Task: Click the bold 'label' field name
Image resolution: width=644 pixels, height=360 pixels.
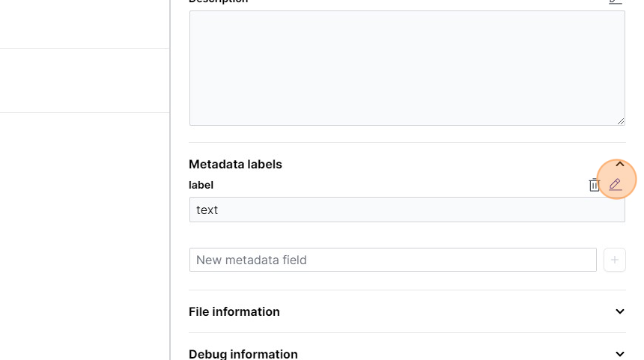Action: point(201,185)
